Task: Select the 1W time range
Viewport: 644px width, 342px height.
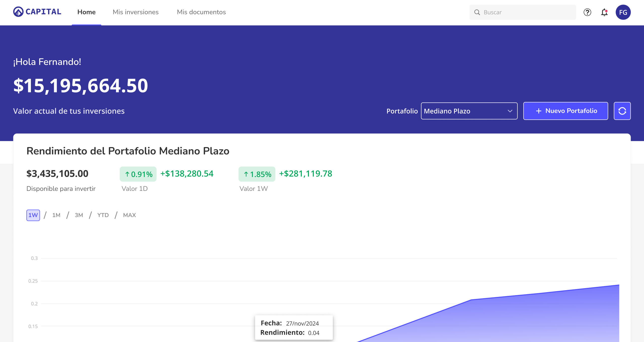Action: [33, 215]
